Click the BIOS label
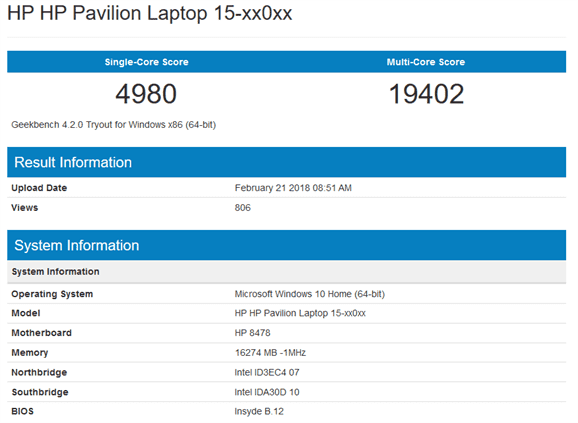The image size is (578, 423). pyautogui.click(x=22, y=411)
